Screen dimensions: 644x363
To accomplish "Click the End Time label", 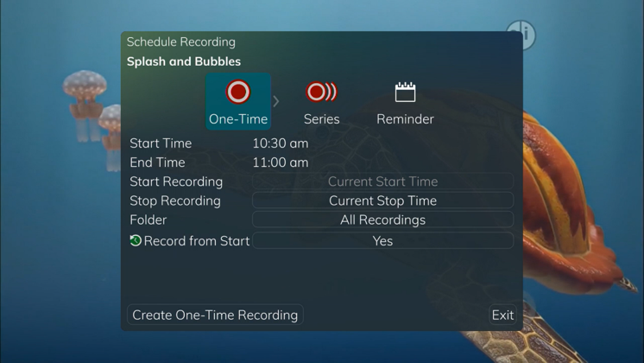I will pos(157,162).
